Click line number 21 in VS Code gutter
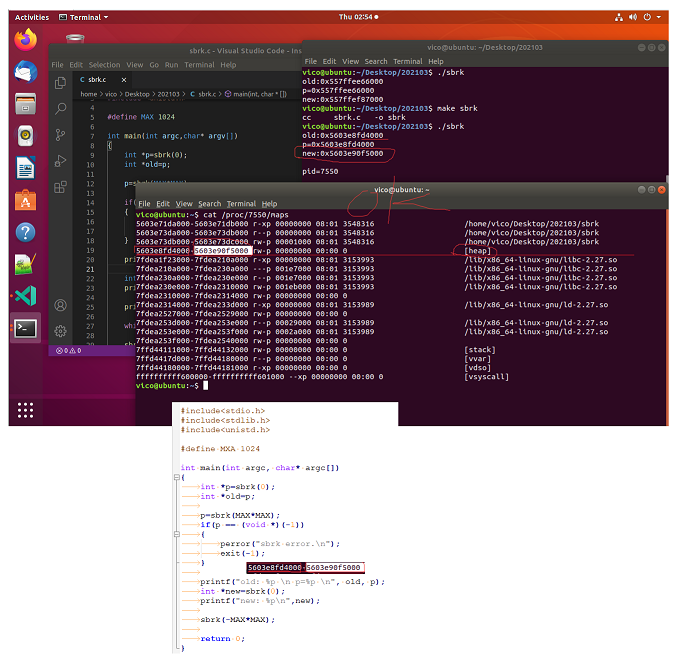 click(x=90, y=269)
